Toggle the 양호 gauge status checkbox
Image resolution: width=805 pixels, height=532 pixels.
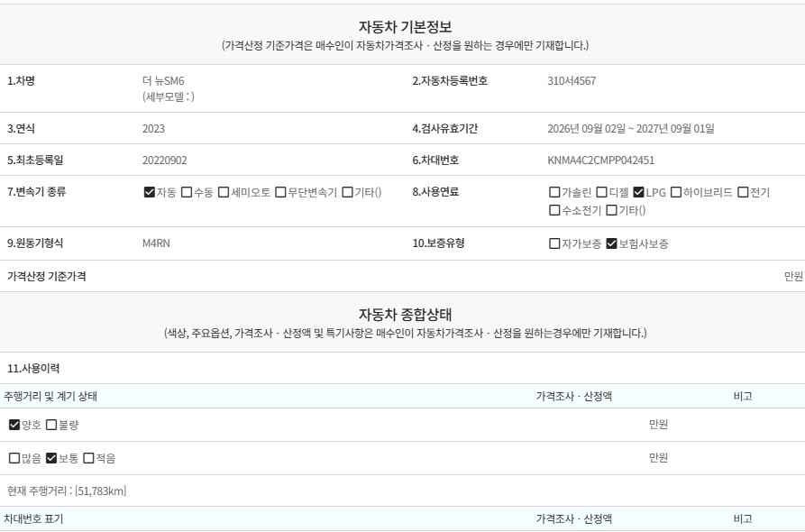[14, 425]
